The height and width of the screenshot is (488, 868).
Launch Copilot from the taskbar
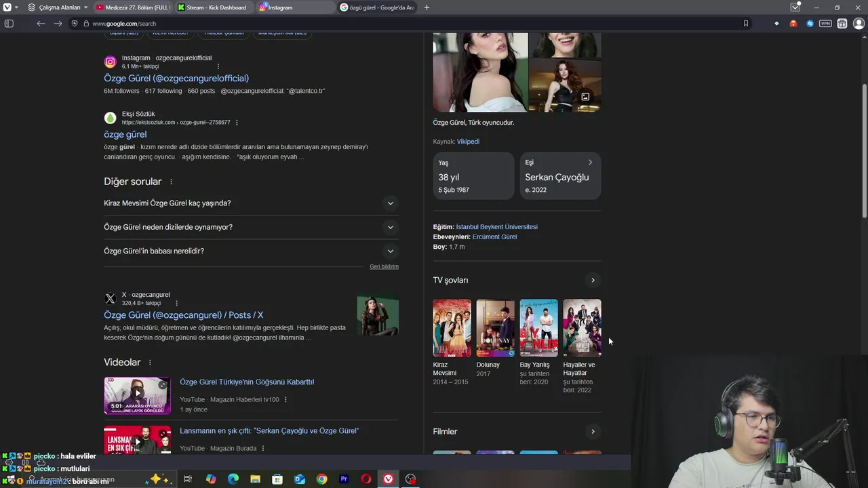click(x=211, y=479)
